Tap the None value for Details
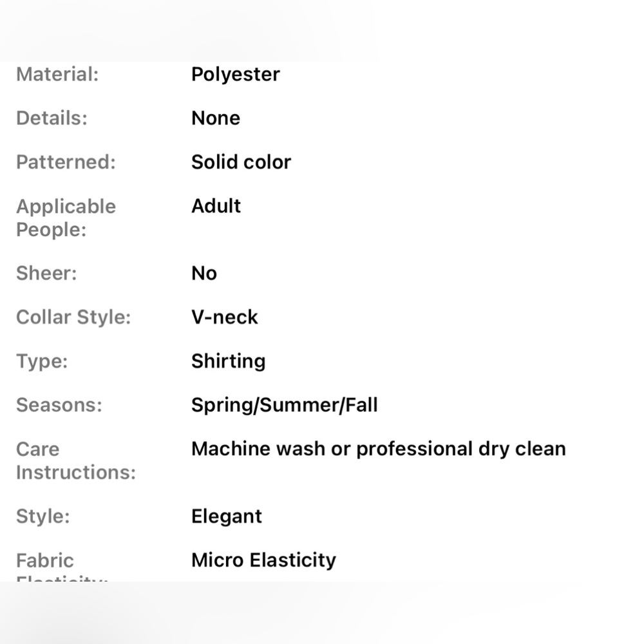This screenshot has width=644, height=644. (x=215, y=118)
